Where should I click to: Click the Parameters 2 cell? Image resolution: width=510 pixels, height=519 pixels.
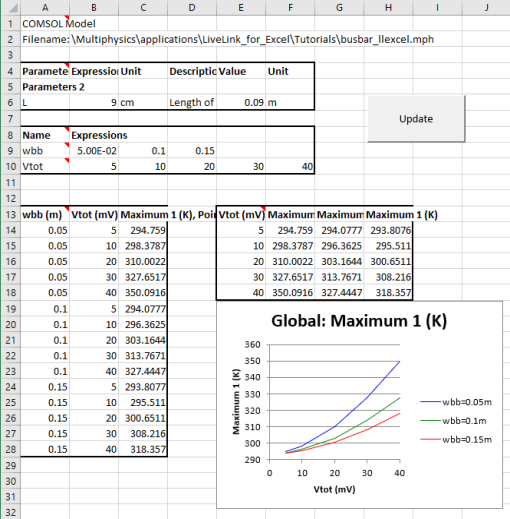point(53,87)
